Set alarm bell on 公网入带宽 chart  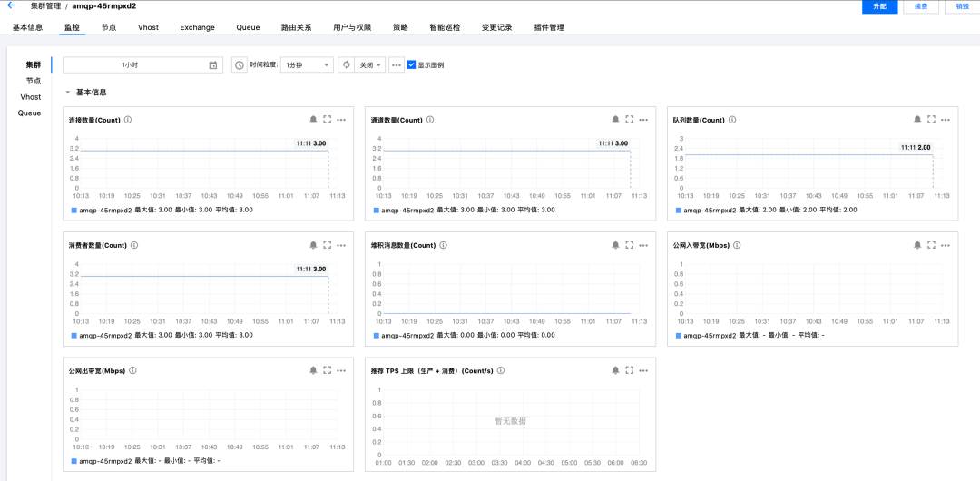tap(917, 245)
